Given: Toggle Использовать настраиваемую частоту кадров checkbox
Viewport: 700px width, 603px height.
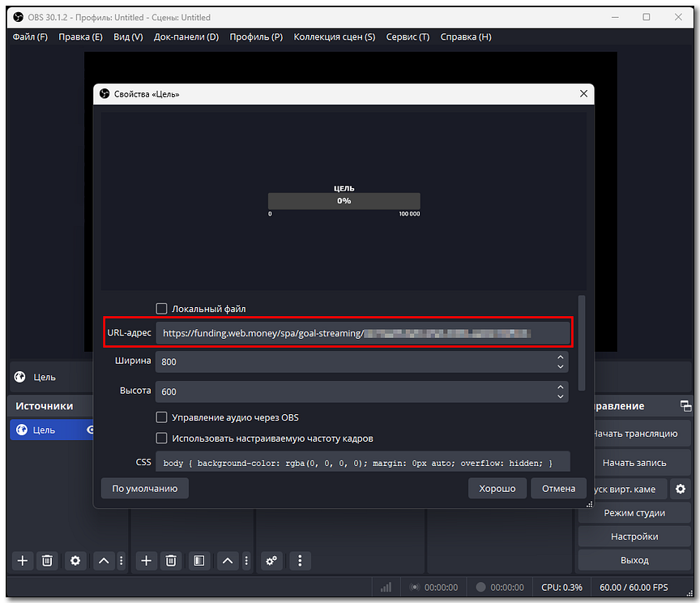Looking at the screenshot, I should [x=161, y=438].
